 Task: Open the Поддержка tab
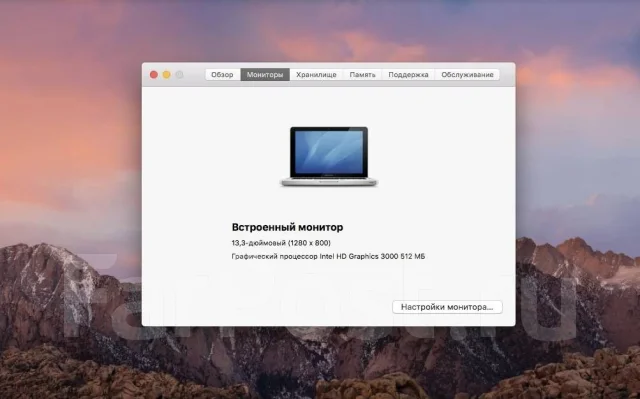(408, 75)
